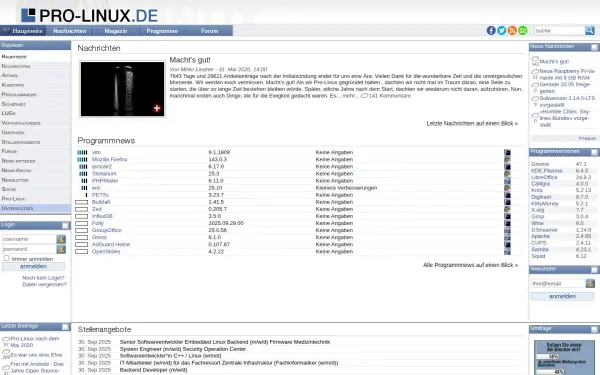Viewport: 600px width, 375px height.
Task: Click the category icon in the Mozilla Firefox row
Action: 507,159
